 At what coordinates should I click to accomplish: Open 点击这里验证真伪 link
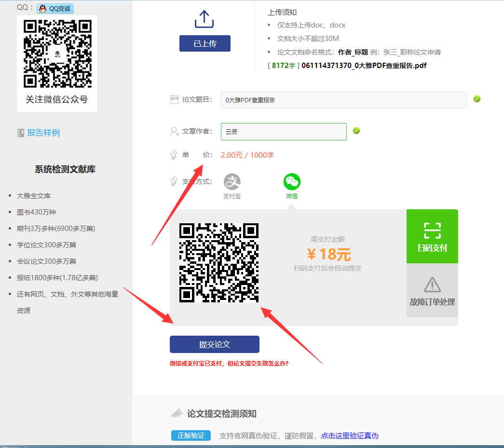pyautogui.click(x=350, y=436)
